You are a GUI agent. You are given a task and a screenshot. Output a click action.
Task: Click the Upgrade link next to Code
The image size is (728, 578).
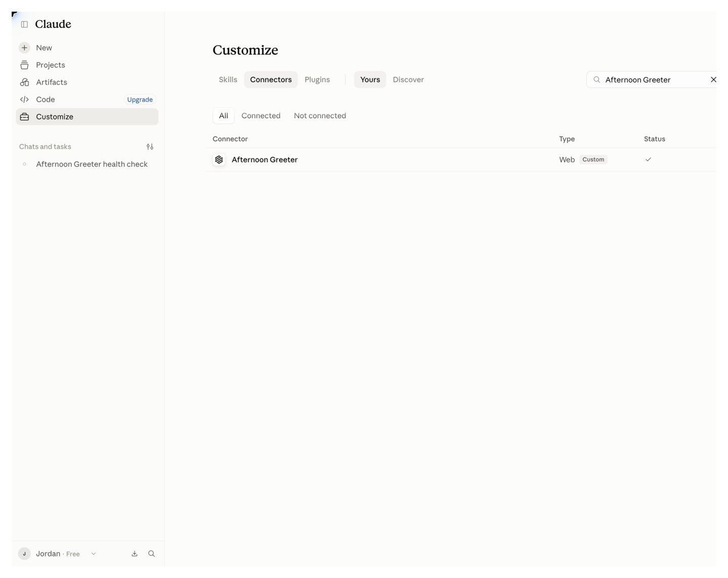tap(140, 100)
